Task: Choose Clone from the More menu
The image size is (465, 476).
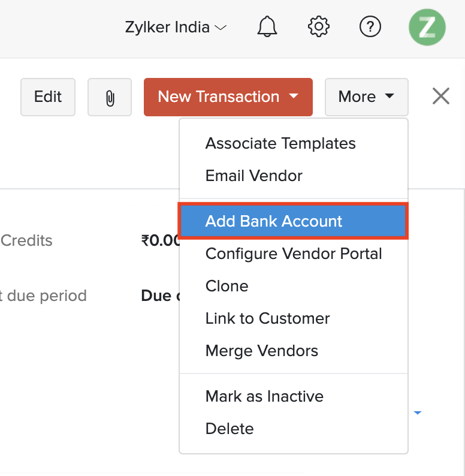Action: (227, 286)
